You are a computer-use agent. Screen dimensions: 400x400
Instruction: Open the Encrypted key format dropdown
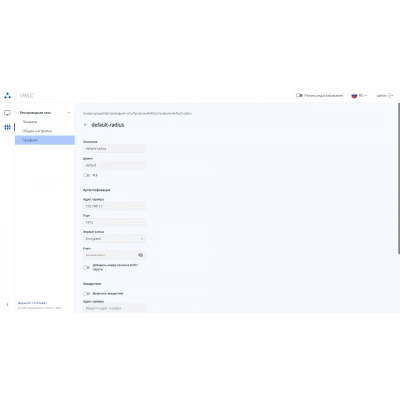point(114,239)
